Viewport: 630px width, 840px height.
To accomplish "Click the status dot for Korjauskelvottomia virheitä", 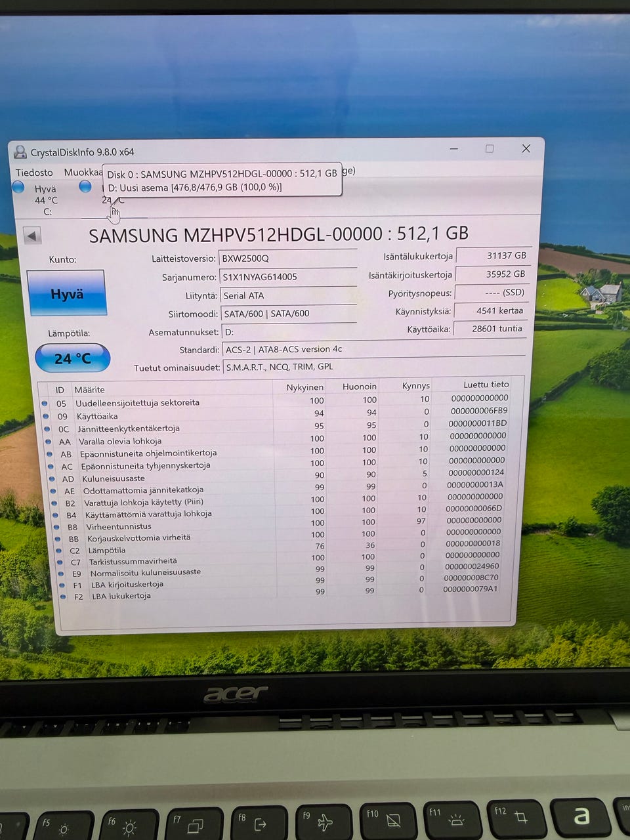I will tap(57, 538).
